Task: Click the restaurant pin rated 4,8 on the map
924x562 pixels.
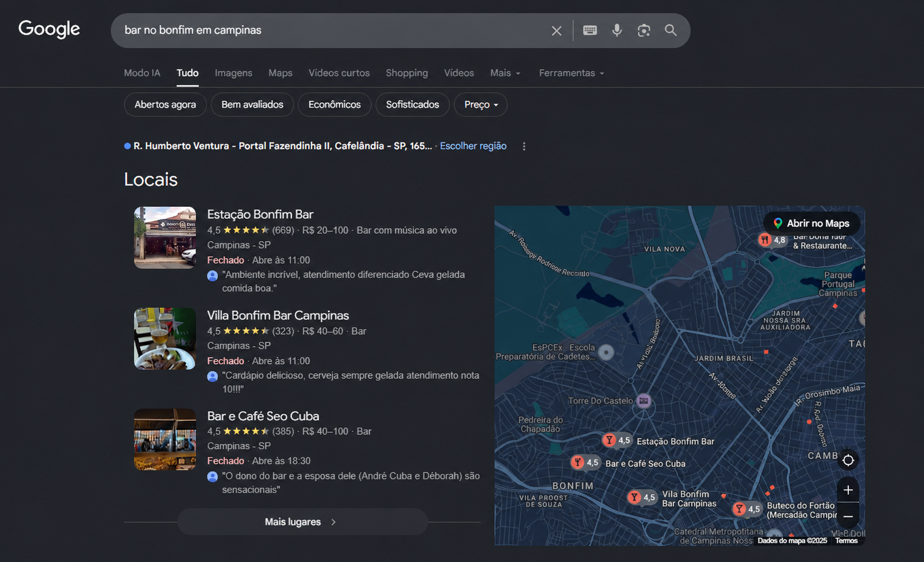Action: click(x=764, y=240)
